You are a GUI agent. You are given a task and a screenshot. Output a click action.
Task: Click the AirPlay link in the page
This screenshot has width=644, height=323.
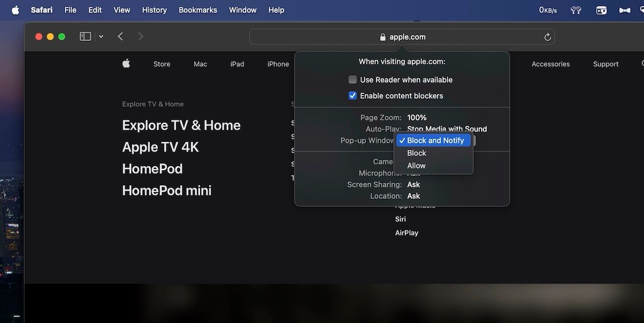(x=407, y=232)
